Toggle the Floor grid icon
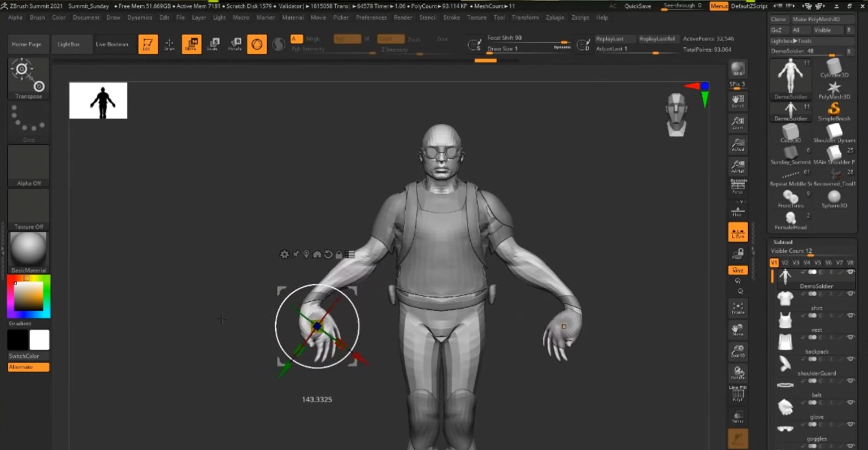 click(x=737, y=210)
